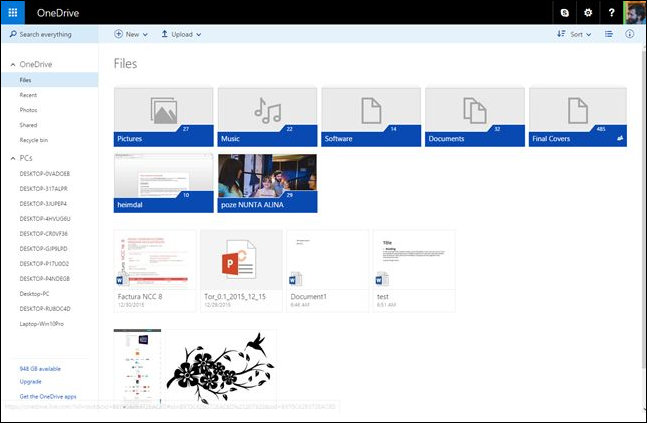Click PowerPoint icon on Tor_0.1_2015_12_15
The image size is (647, 423).
click(238, 260)
